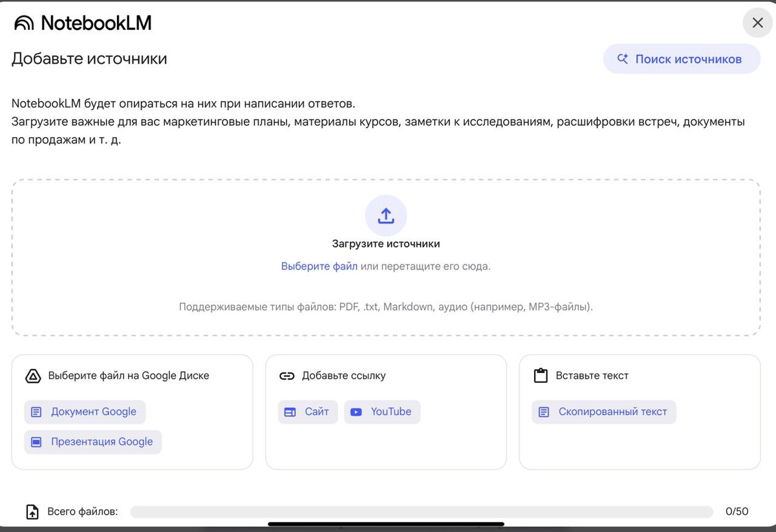This screenshot has height=532, width=776.
Task: Choose Документ Google source
Action: tap(85, 412)
